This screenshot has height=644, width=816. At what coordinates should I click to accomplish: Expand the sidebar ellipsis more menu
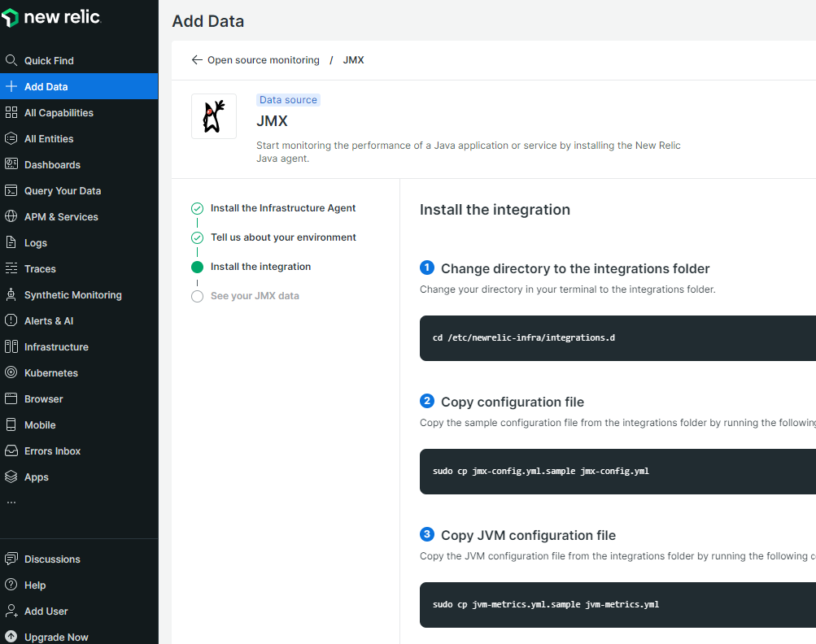[11, 503]
